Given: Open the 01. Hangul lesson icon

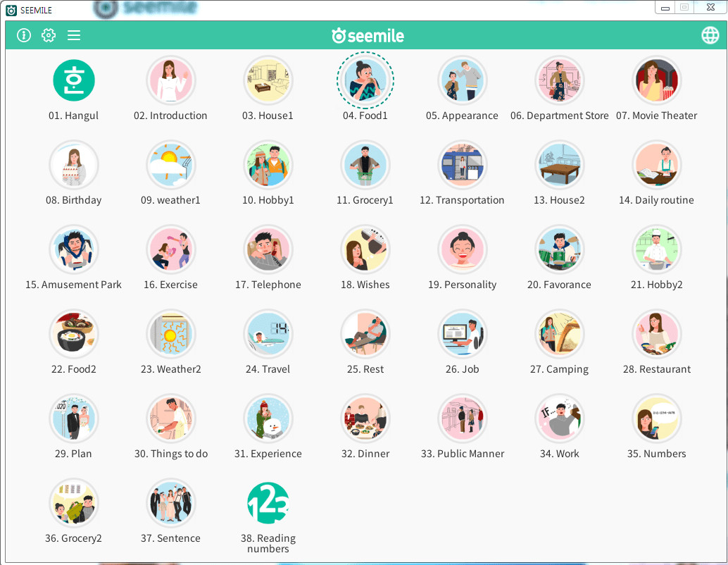Looking at the screenshot, I should tap(74, 80).
